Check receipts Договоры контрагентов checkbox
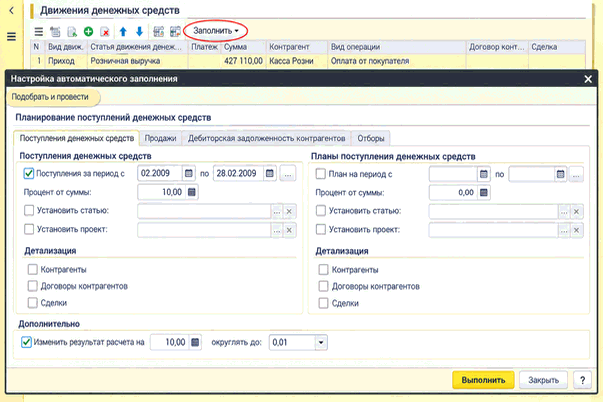 click(33, 286)
